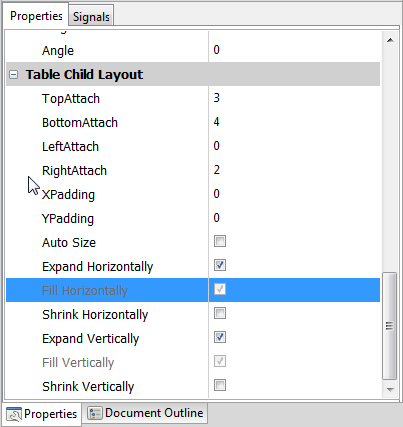Uncheck the Expand Vertically checkbox
This screenshot has width=403, height=427.
click(220, 337)
